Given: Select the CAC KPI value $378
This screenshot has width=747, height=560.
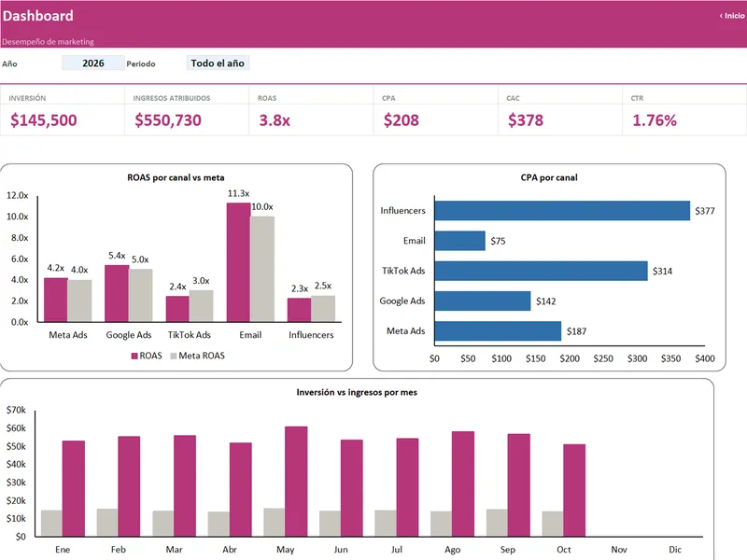Looking at the screenshot, I should (526, 120).
